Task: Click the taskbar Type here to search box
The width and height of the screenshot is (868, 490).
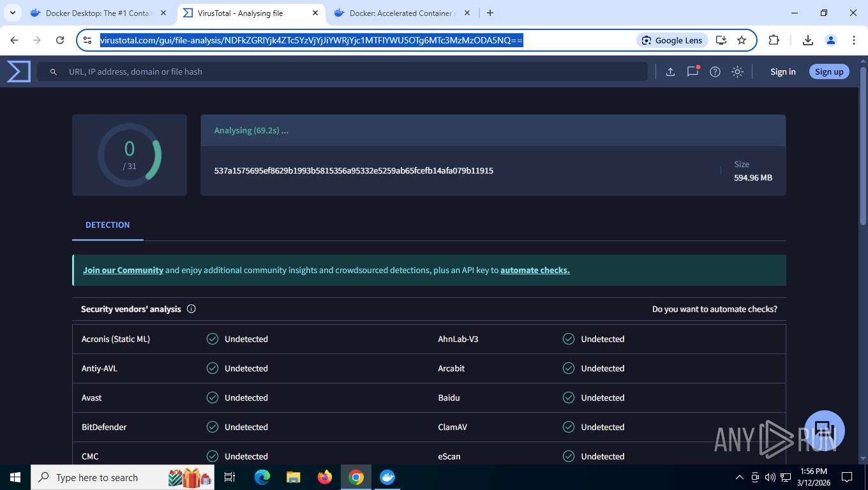Action: coord(123,477)
